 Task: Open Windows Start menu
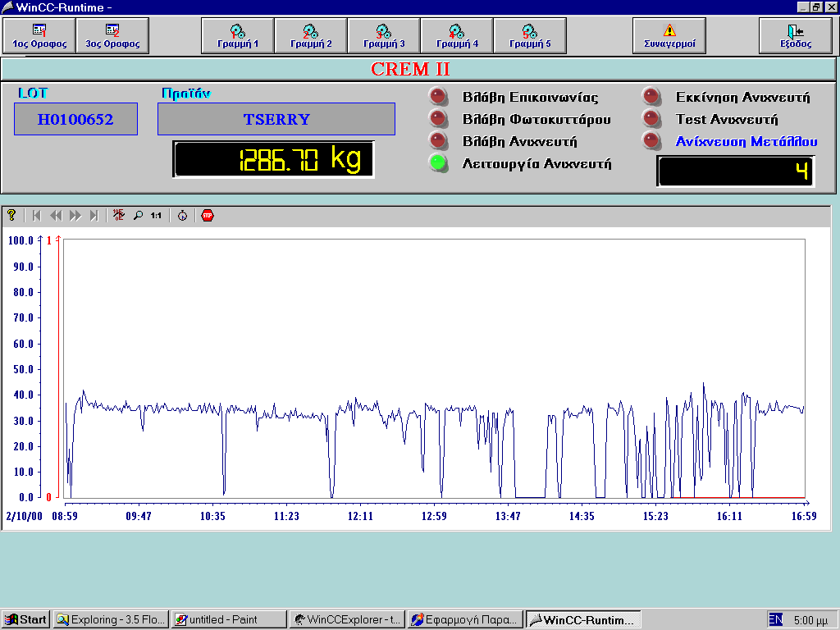coord(26,619)
